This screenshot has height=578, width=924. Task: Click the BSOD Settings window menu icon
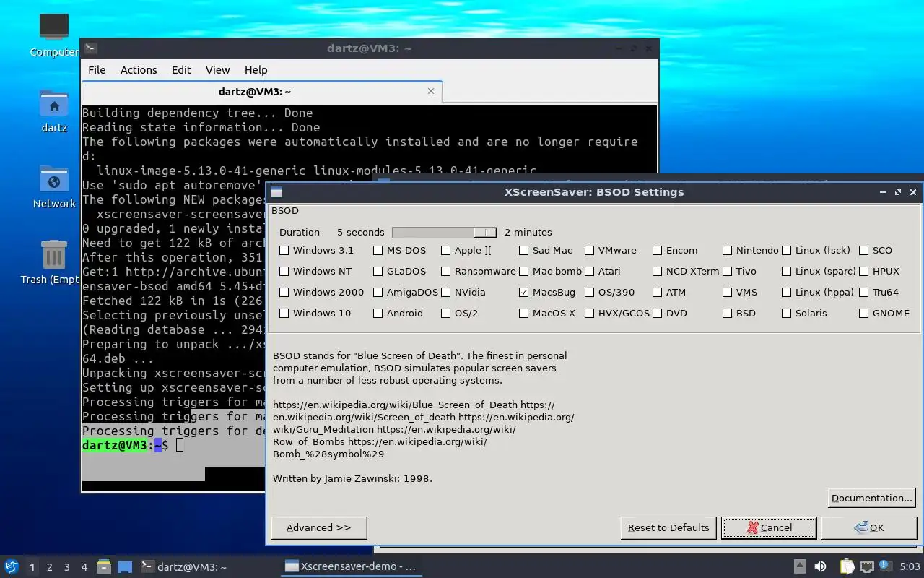[x=276, y=192]
